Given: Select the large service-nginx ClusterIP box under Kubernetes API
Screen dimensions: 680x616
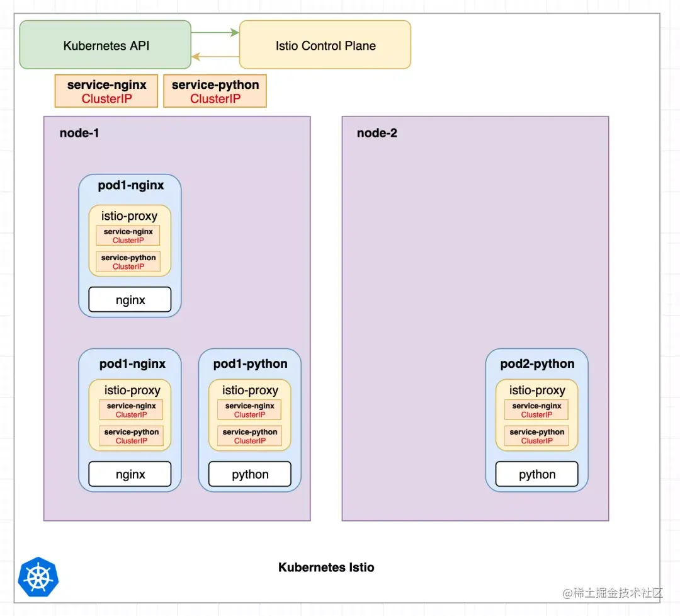Looking at the screenshot, I should pos(106,91).
